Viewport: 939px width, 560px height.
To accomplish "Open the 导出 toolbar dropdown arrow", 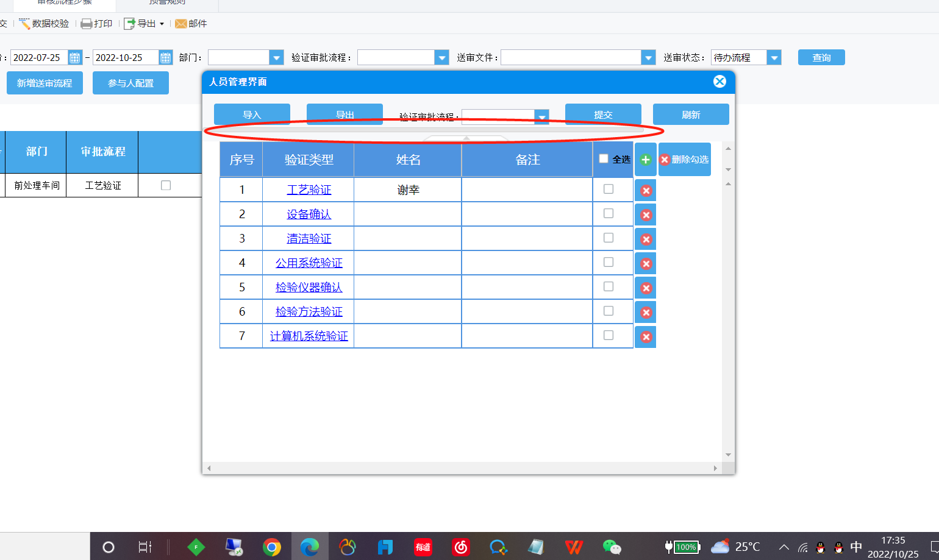I will pyautogui.click(x=162, y=24).
